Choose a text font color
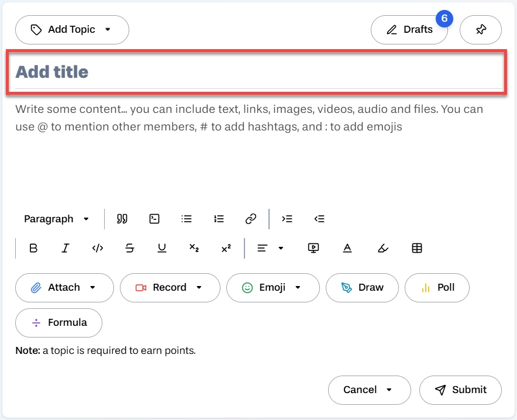 pyautogui.click(x=347, y=248)
